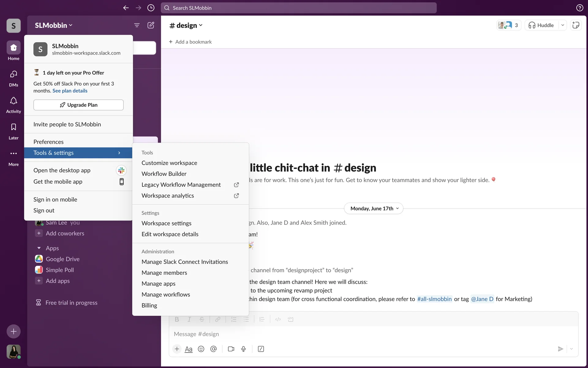Click the microphone audio clip icon

coord(243,349)
